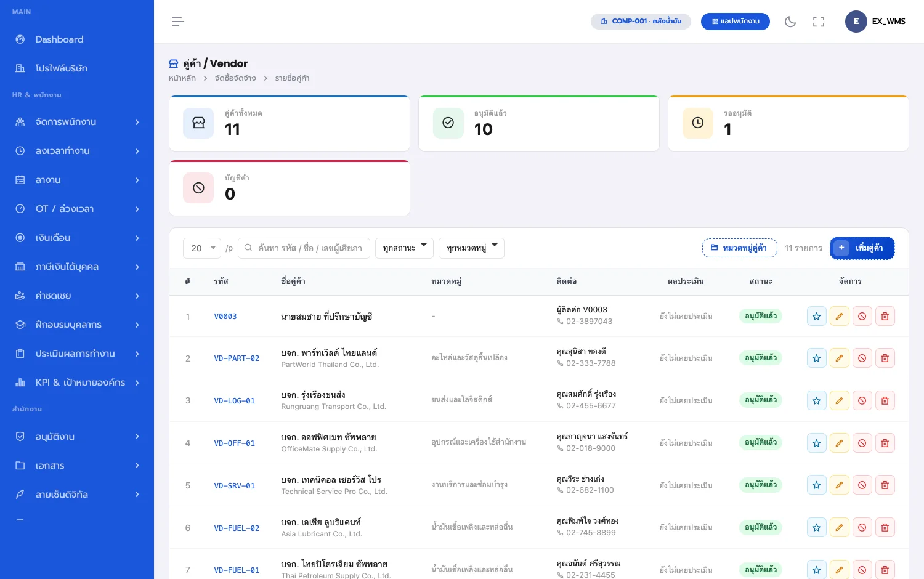Click the vendor categories button
Viewport: 924px width, 579px height.
pos(739,248)
